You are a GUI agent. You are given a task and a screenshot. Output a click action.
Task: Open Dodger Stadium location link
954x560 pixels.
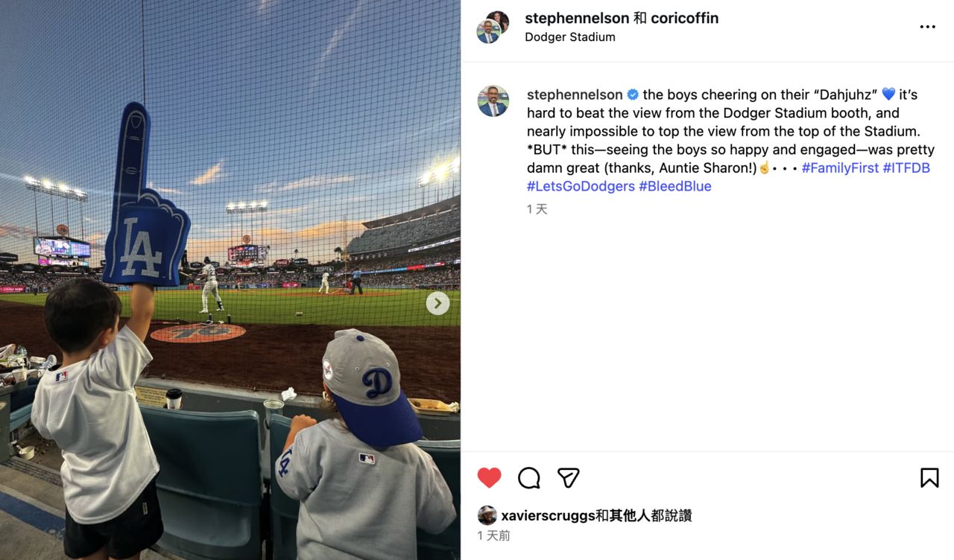570,37
